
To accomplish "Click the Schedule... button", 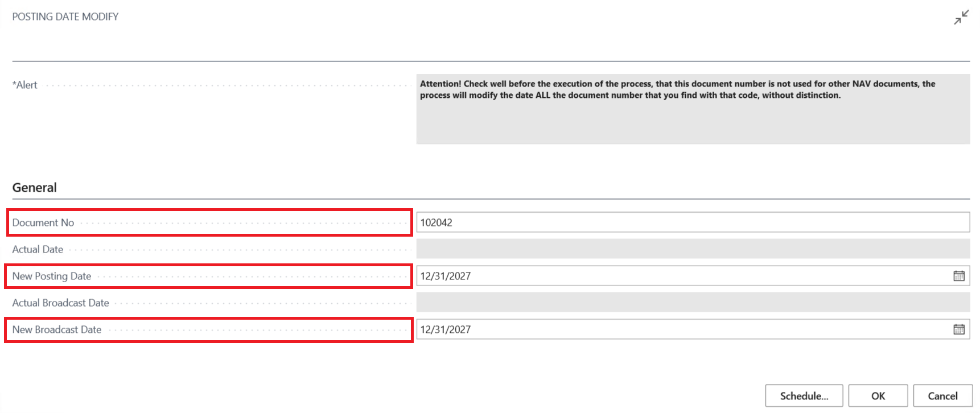I will point(804,396).
